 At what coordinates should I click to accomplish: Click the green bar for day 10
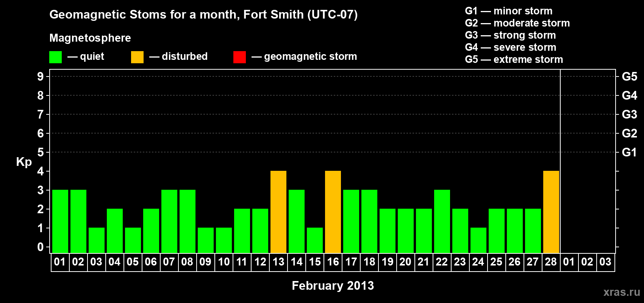click(x=224, y=241)
